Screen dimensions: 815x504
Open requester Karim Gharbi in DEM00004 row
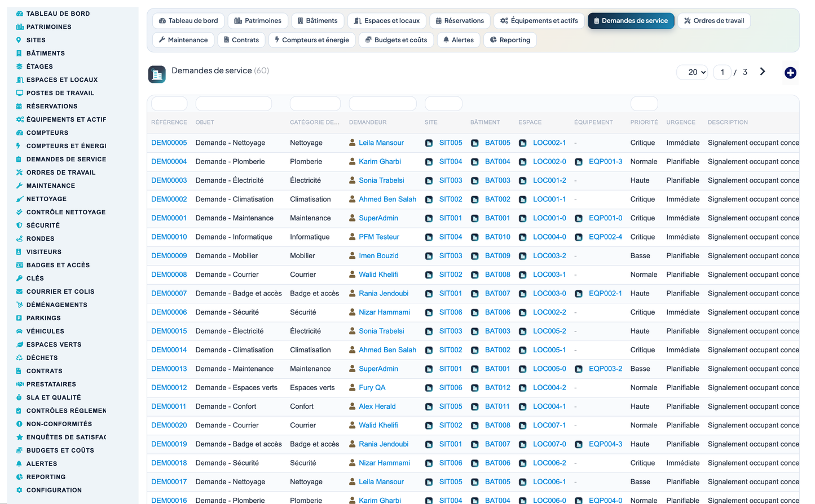380,162
